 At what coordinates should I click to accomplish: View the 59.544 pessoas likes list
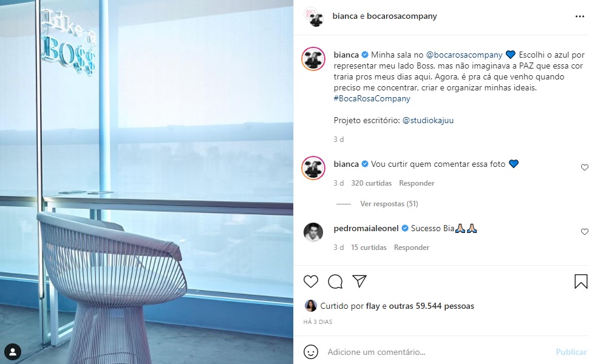pos(431,306)
